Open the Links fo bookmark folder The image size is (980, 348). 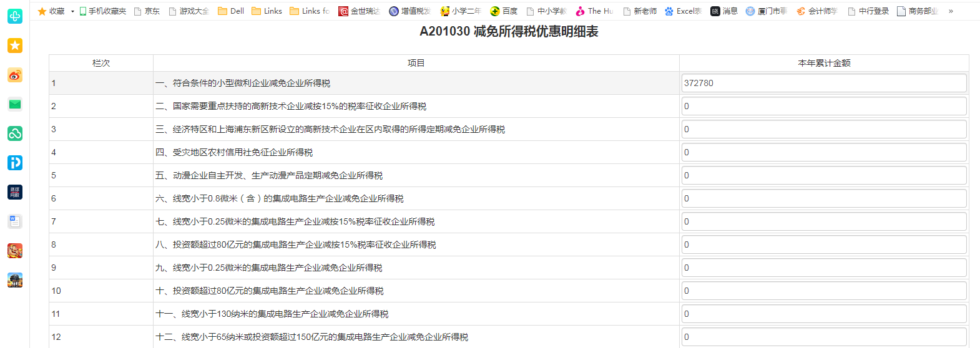coord(310,11)
